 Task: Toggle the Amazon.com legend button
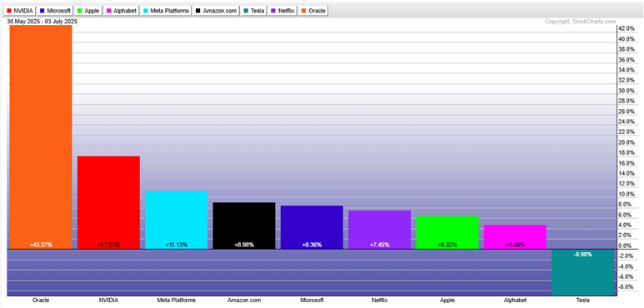click(217, 11)
